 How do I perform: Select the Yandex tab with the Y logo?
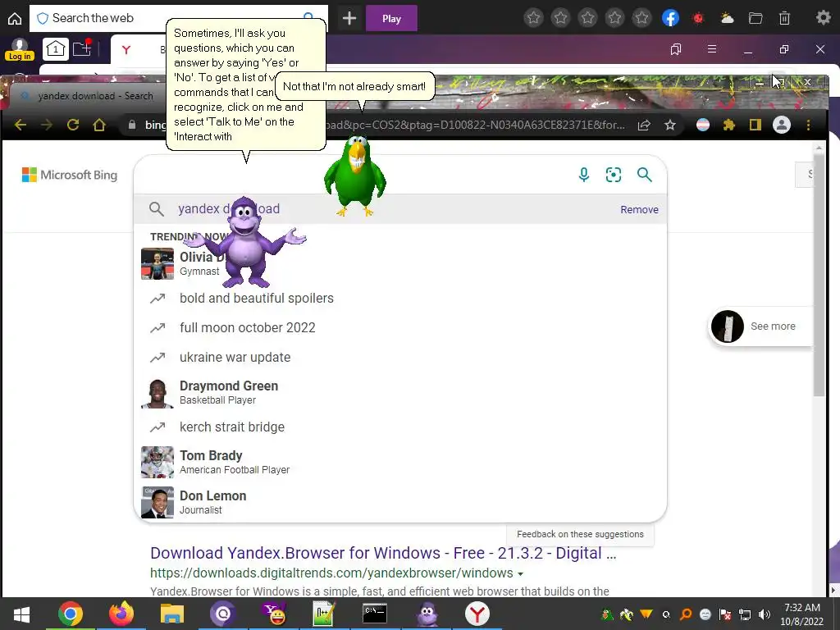(x=126, y=50)
